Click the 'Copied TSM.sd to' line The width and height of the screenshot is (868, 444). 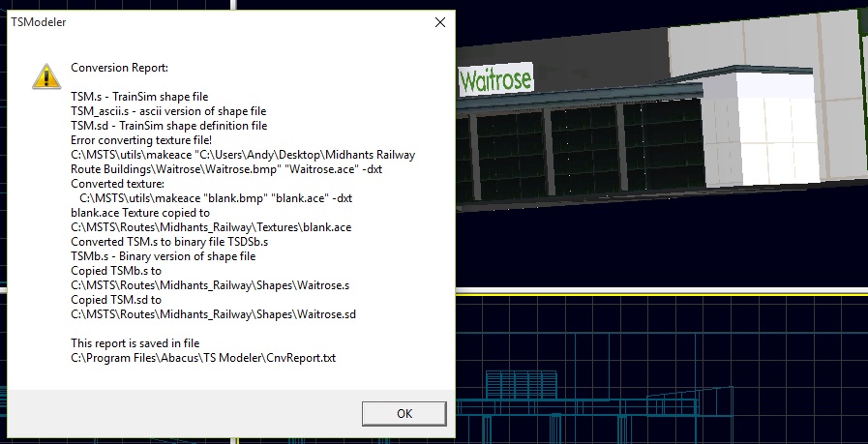coord(116,300)
